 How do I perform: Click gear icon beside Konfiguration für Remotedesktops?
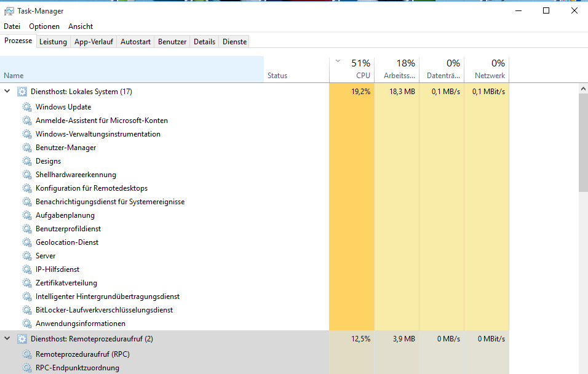(x=26, y=188)
